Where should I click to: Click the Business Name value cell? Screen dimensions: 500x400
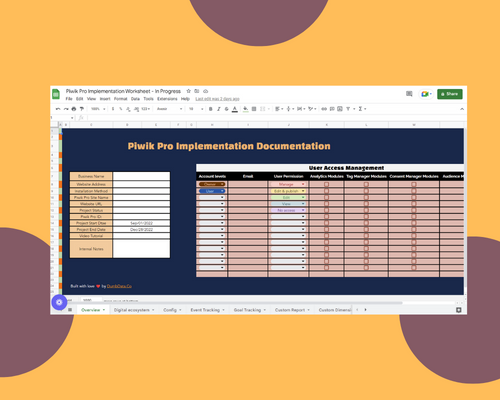click(x=141, y=176)
